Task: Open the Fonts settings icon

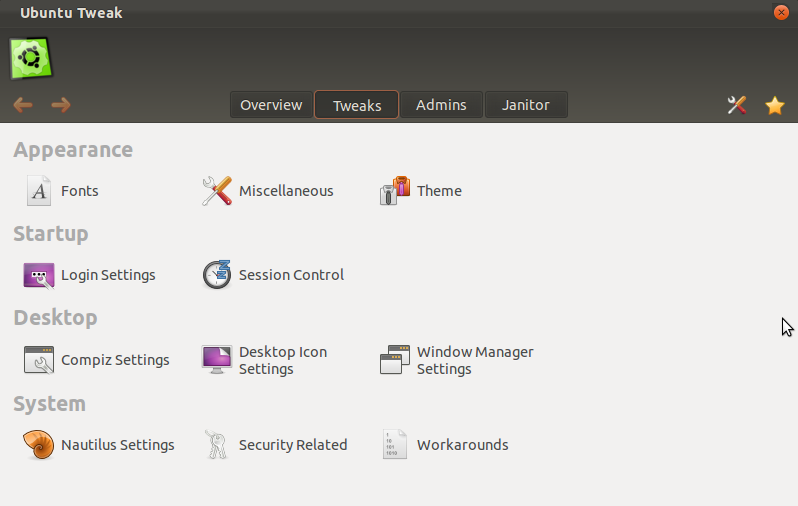Action: 39,191
